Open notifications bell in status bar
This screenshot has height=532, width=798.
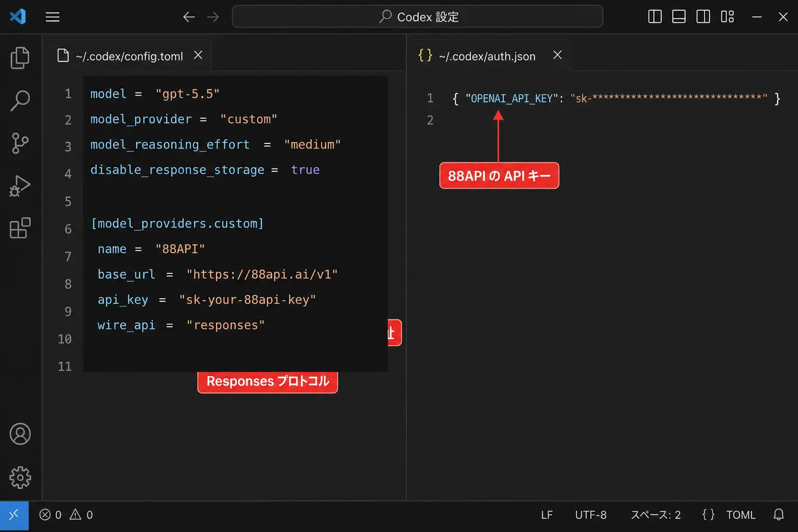[778, 515]
